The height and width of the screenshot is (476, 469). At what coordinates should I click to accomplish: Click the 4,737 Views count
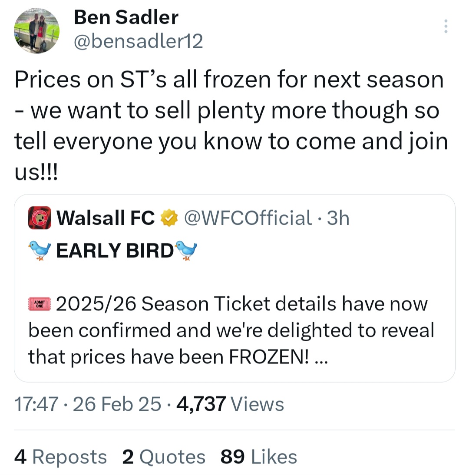230,404
